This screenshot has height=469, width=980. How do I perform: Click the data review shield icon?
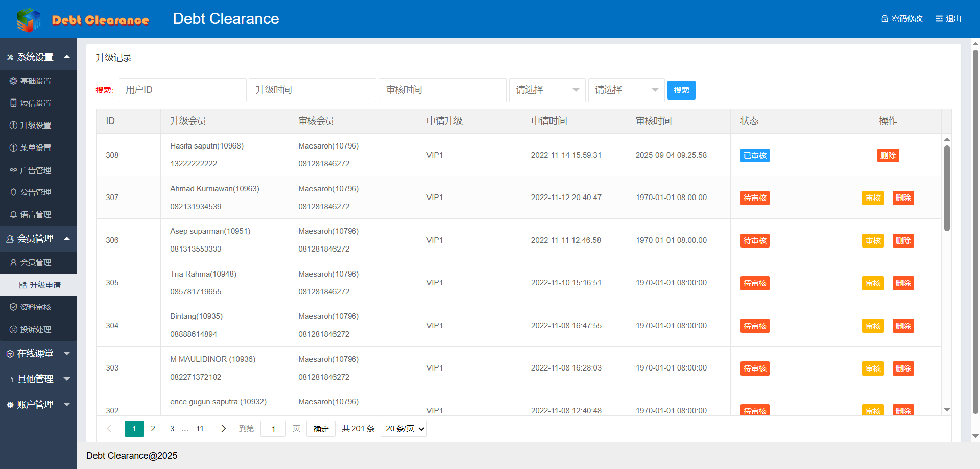[14, 307]
